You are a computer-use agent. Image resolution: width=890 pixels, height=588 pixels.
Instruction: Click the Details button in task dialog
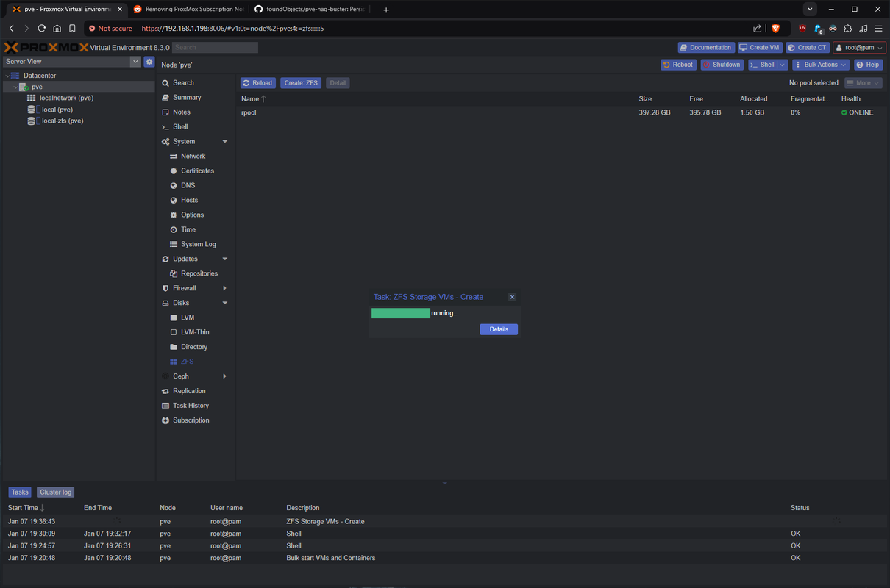[499, 329]
